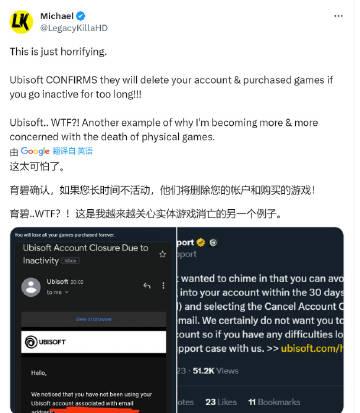
Task: Click the reply arrow icon in the email
Action: 147,286
